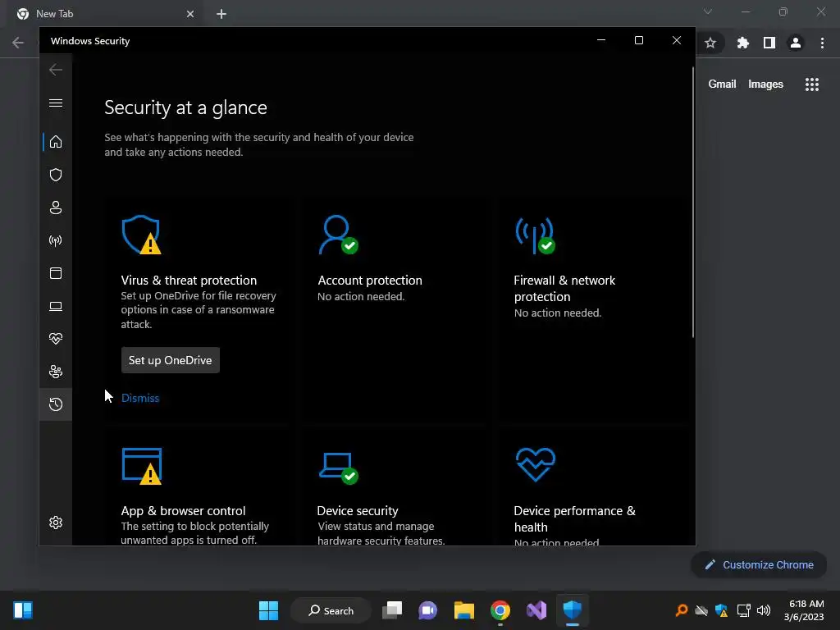The width and height of the screenshot is (840, 630).
Task: Open Firewall & network protection sidebar icon
Action: click(x=56, y=240)
